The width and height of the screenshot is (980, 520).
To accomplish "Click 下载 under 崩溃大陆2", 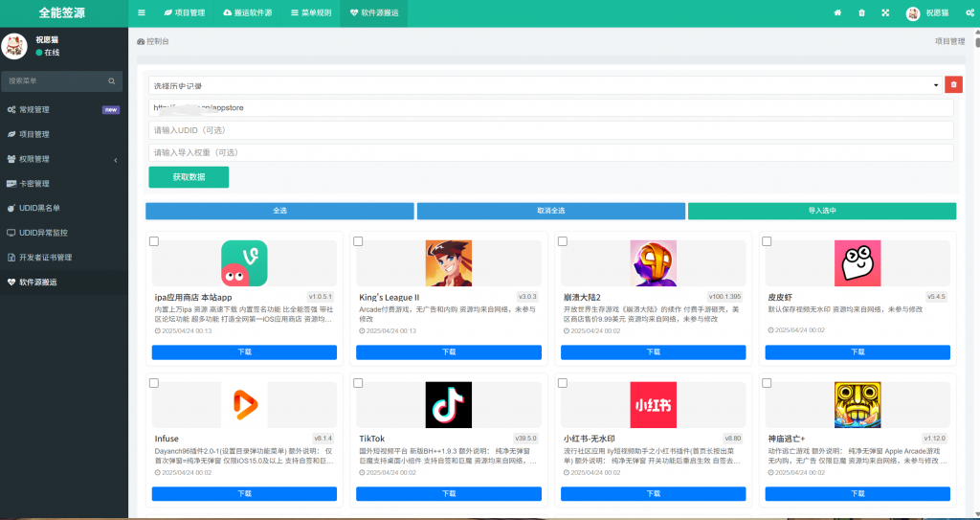I will pos(653,352).
